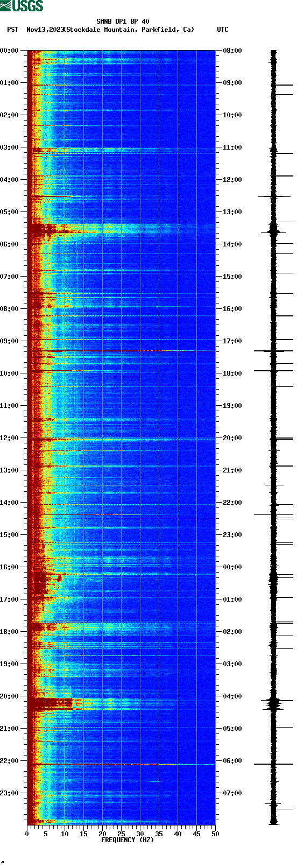Image resolution: width=297 pixels, height=868 pixels.
Task: Click the USGS logo
Action: pyautogui.click(x=22, y=6)
